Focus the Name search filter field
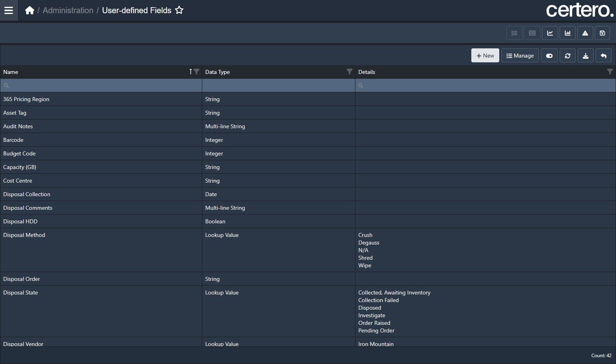This screenshot has height=364, width=616. point(101,86)
